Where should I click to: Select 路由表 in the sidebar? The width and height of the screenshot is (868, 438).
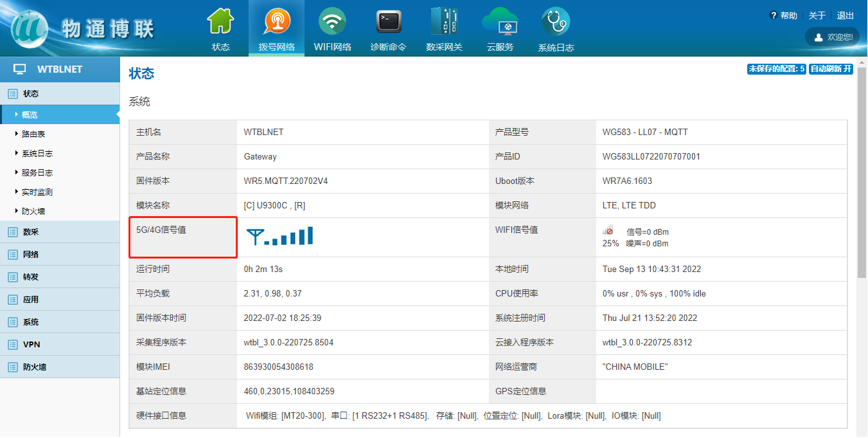point(33,134)
